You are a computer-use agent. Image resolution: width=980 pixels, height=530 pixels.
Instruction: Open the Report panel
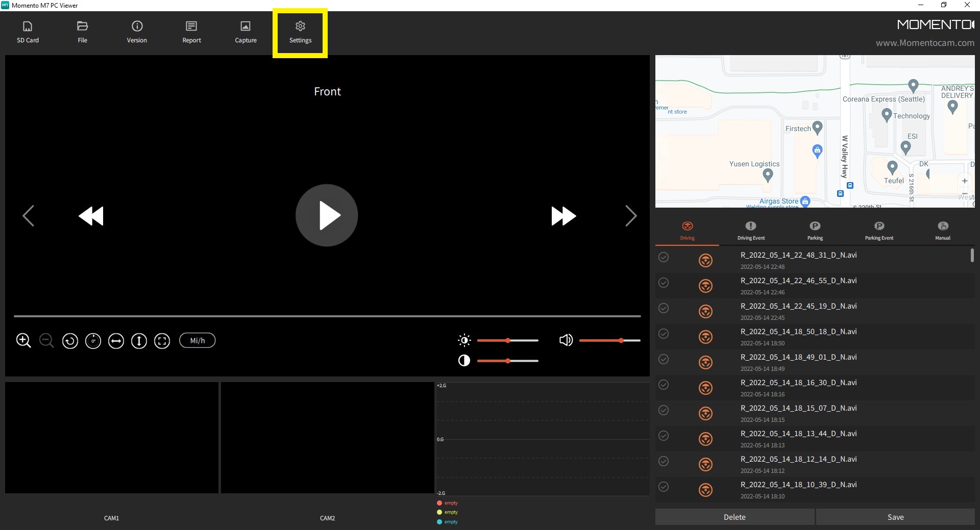(191, 32)
